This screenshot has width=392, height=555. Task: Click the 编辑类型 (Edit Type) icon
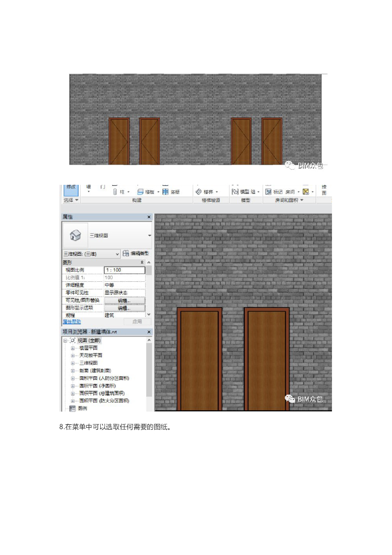126,254
